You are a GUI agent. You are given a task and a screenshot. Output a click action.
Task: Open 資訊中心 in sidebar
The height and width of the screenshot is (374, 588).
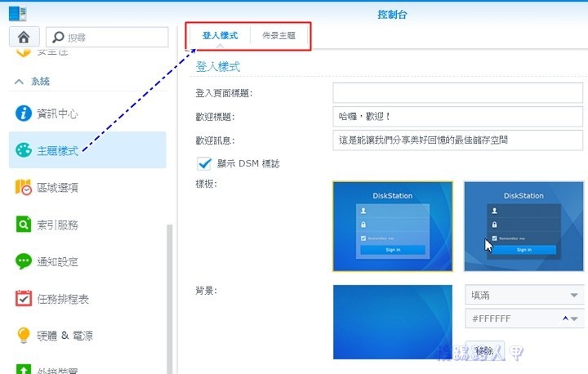[57, 114]
